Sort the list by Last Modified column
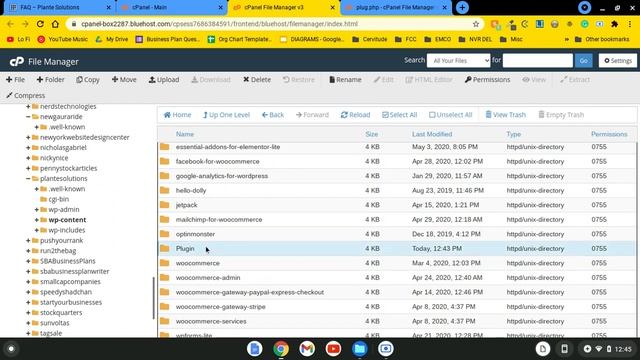The height and width of the screenshot is (360, 640). click(x=432, y=134)
